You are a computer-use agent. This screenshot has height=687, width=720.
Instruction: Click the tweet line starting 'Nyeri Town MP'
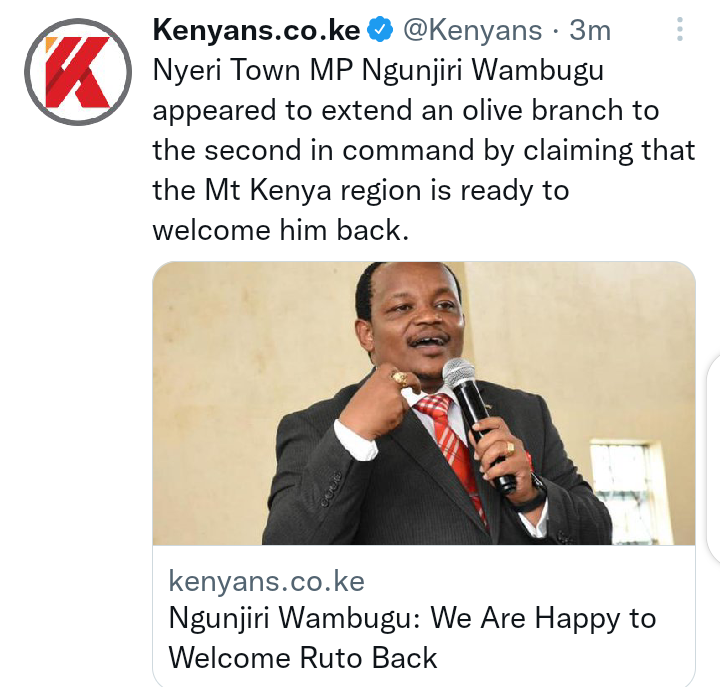(378, 71)
